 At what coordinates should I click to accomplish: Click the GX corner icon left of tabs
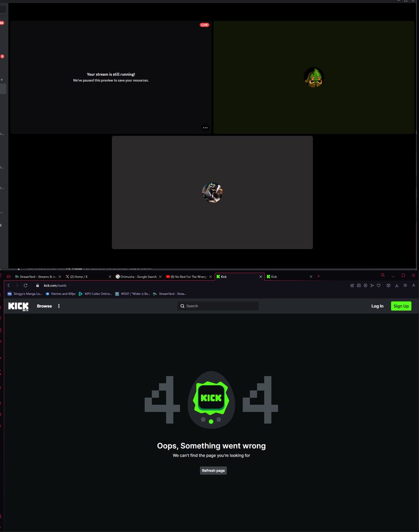tap(8, 277)
